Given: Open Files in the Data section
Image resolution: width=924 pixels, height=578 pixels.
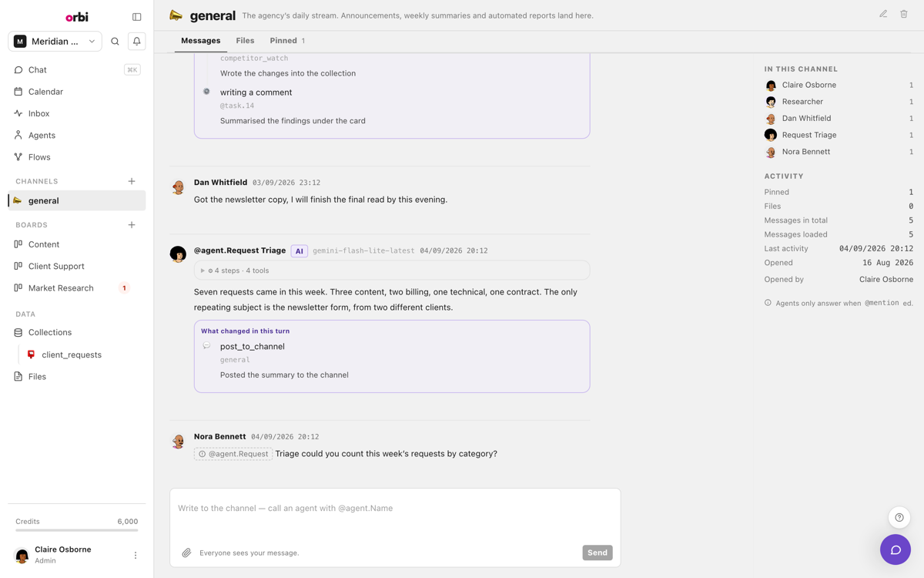Looking at the screenshot, I should (77, 377).
